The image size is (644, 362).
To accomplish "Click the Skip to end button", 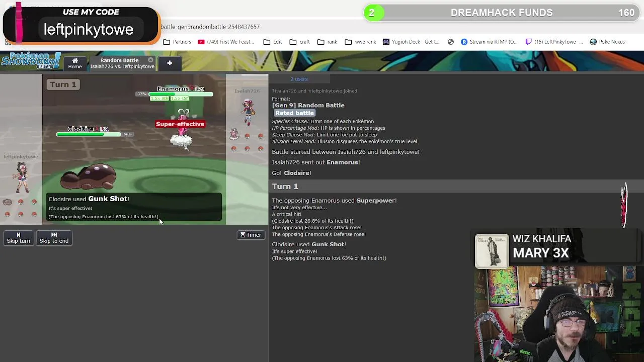I will point(54,238).
